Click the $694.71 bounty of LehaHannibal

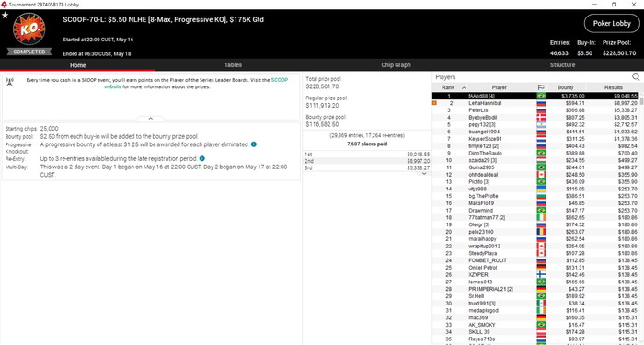(575, 103)
